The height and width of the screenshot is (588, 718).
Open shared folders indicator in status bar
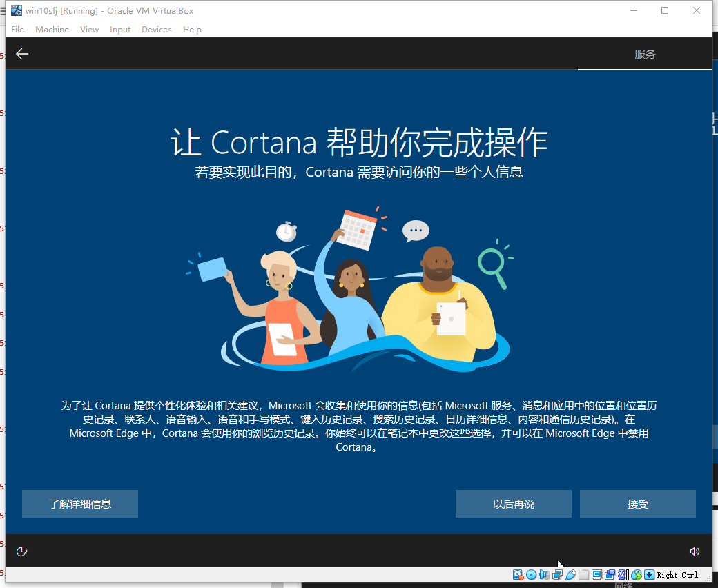click(584, 575)
